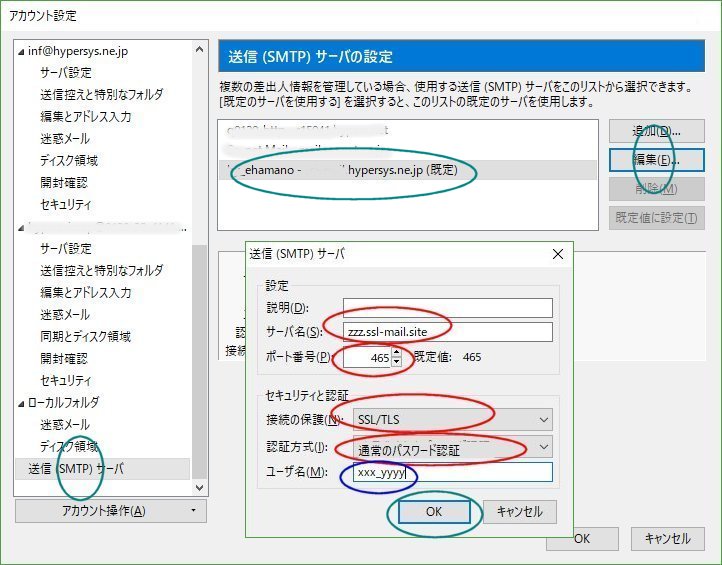Click the 追加 button
Screen dimensions: 722x565
point(656,132)
